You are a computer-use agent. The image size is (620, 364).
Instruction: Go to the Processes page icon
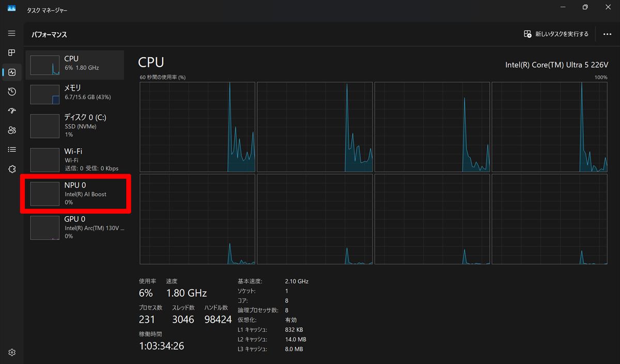12,53
